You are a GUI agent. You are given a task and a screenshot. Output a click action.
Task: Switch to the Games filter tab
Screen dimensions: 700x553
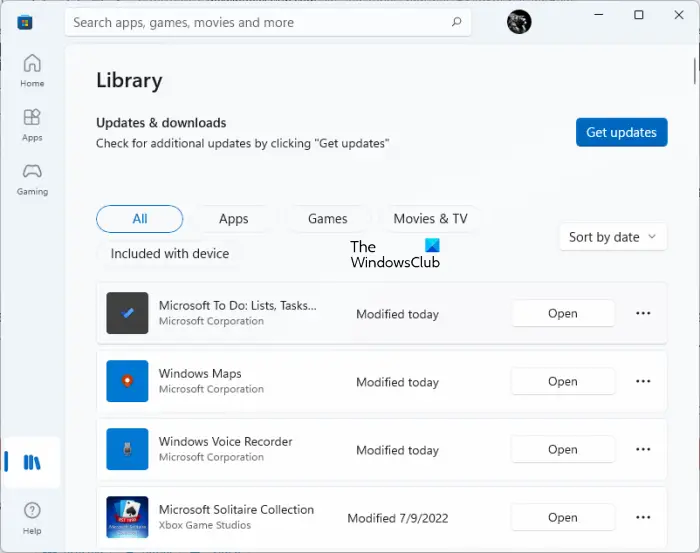tap(327, 219)
